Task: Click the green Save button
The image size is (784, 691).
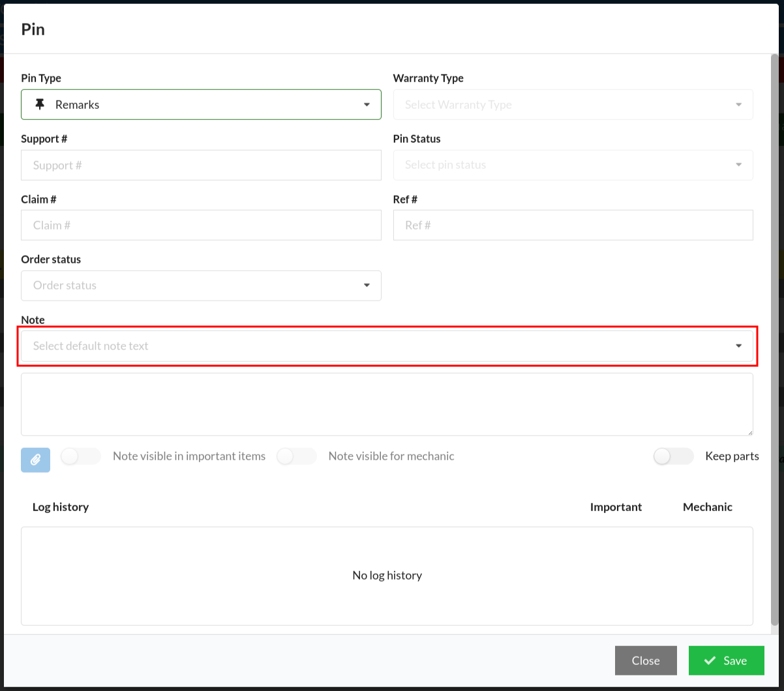Action: click(x=726, y=661)
